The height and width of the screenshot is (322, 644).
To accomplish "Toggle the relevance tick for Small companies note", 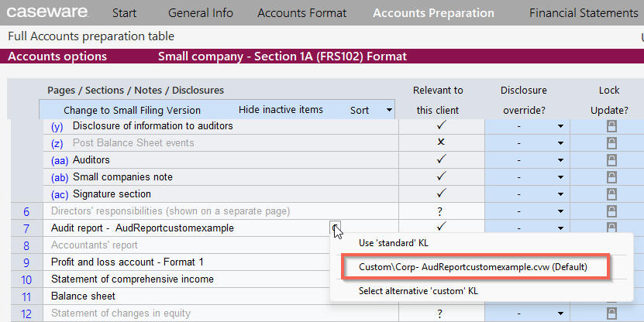I will pyautogui.click(x=441, y=176).
